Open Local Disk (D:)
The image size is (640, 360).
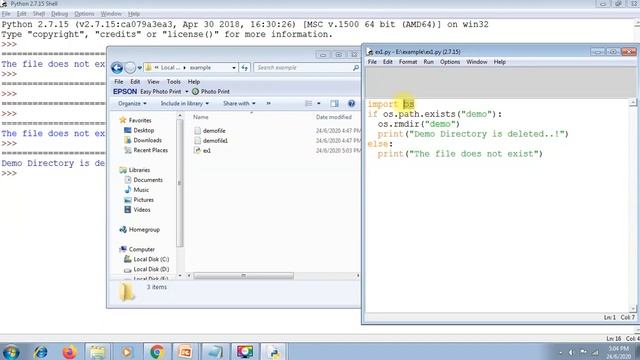(x=151, y=269)
